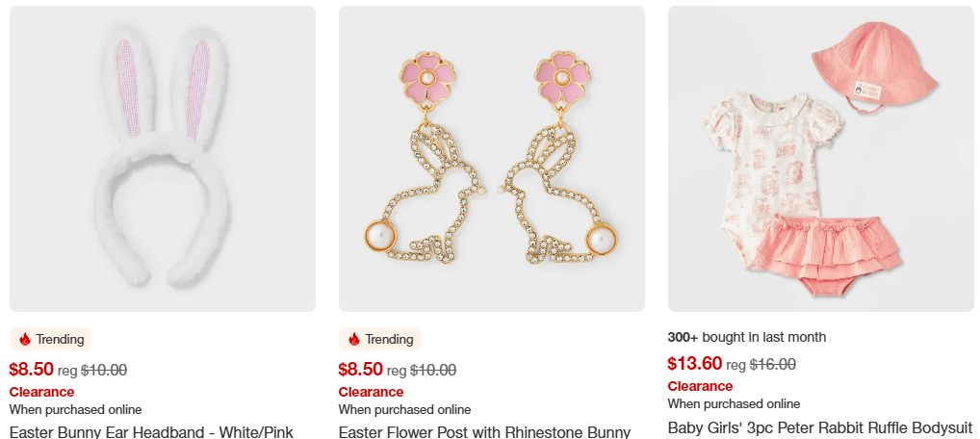Open the Easter Bunny Ear Headband product image
The width and height of the screenshot is (980, 439).
point(163,159)
